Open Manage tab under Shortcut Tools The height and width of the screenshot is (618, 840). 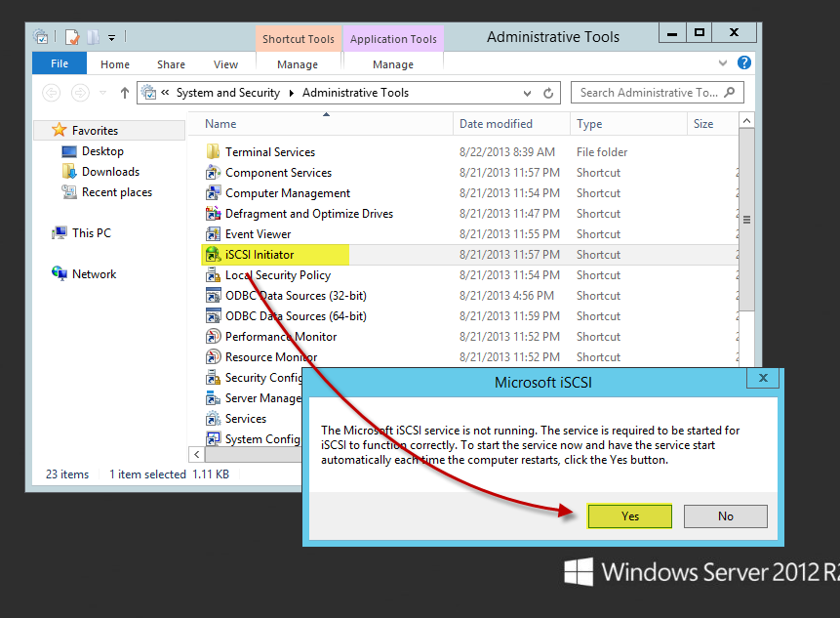pos(298,64)
